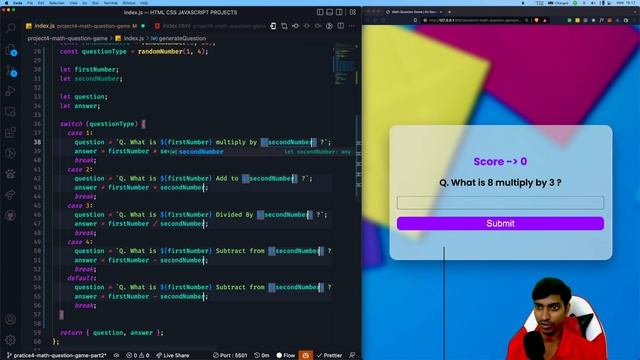Click line number 38 in the gutter
This screenshot has height=360, width=640.
(37, 142)
